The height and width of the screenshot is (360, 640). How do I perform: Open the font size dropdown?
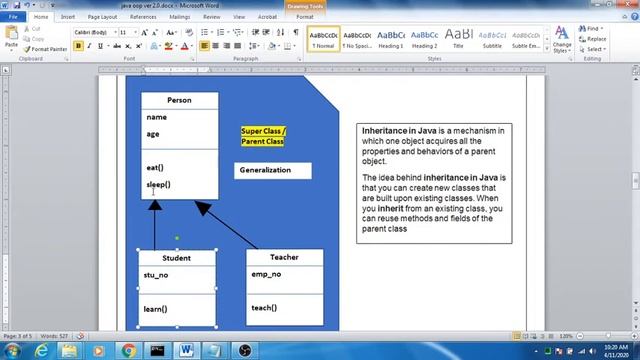click(136, 32)
